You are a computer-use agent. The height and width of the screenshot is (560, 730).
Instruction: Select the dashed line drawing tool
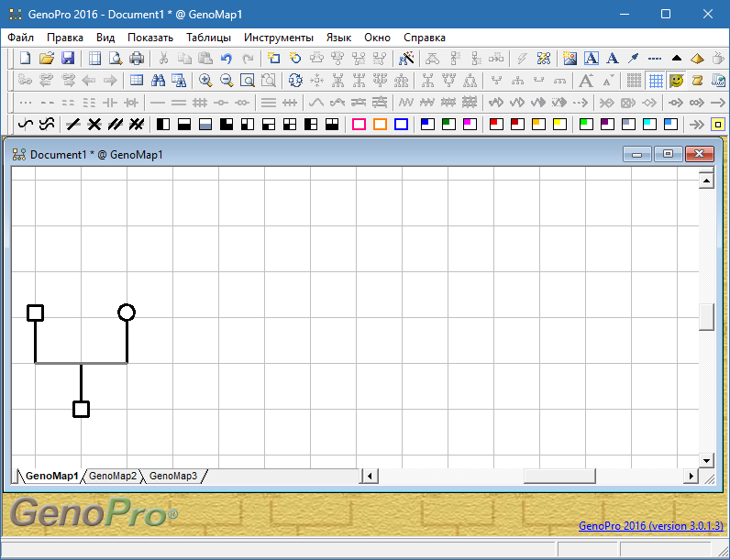pos(655,58)
